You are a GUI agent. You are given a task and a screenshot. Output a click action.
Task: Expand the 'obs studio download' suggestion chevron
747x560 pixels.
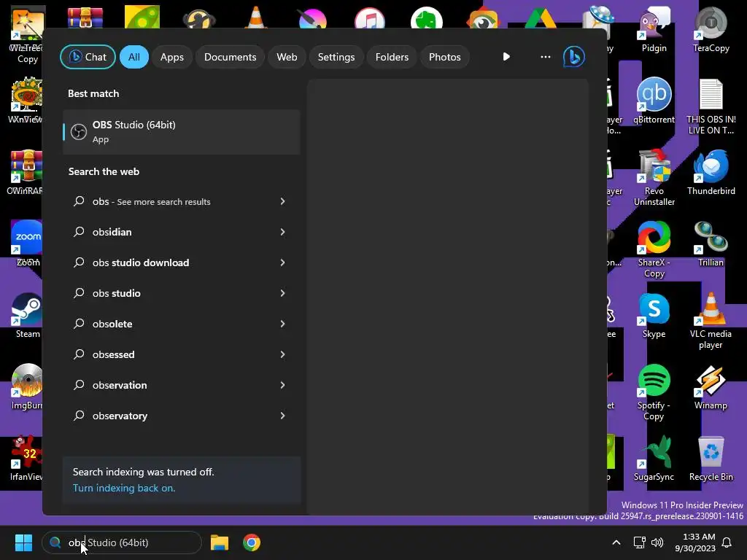pyautogui.click(x=282, y=262)
